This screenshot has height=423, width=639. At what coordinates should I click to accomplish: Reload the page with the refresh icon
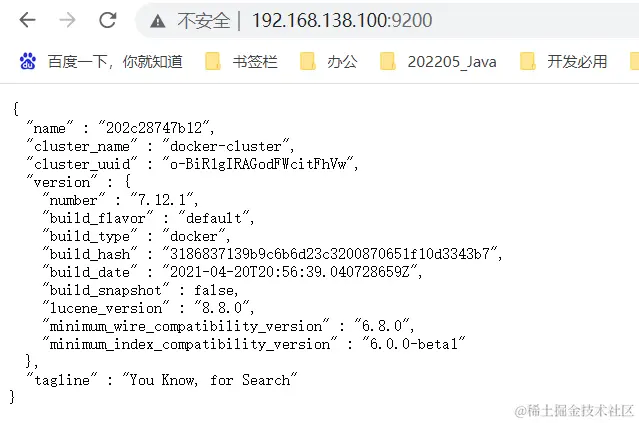click(x=108, y=20)
